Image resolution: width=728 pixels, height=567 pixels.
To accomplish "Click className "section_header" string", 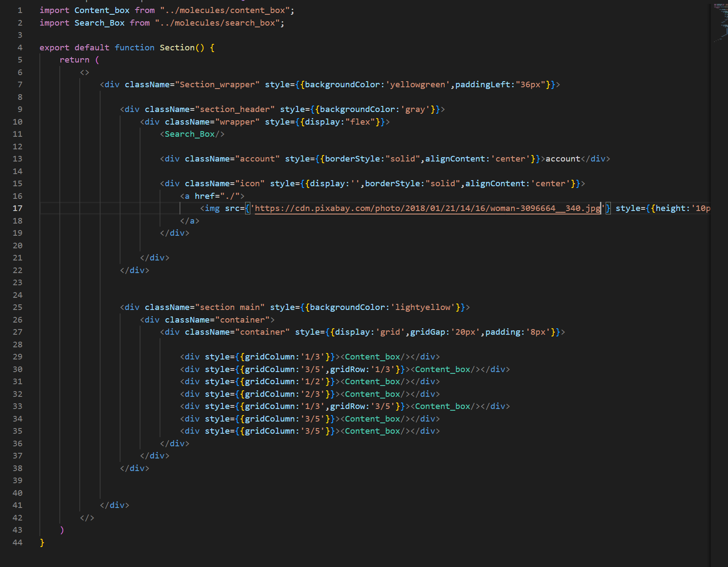I will pyautogui.click(x=235, y=109).
